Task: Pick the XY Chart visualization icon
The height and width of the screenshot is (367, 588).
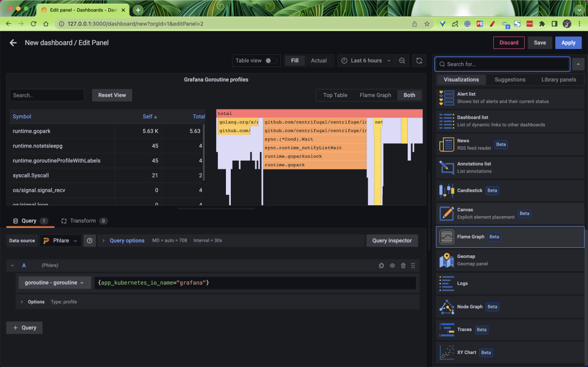Action: (x=446, y=352)
